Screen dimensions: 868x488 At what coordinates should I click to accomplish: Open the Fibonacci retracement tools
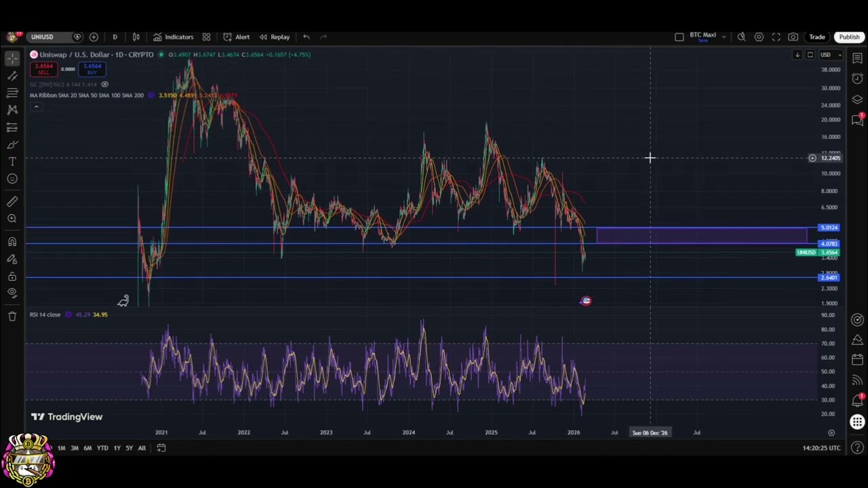click(12, 93)
